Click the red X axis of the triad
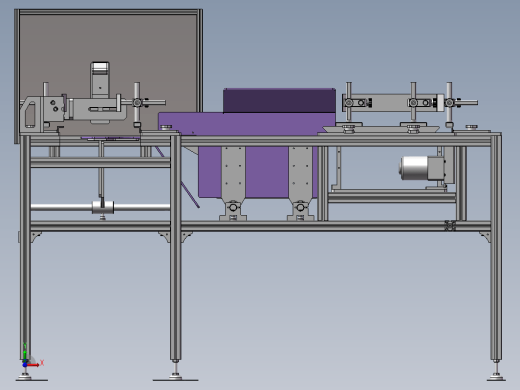 click(x=33, y=365)
